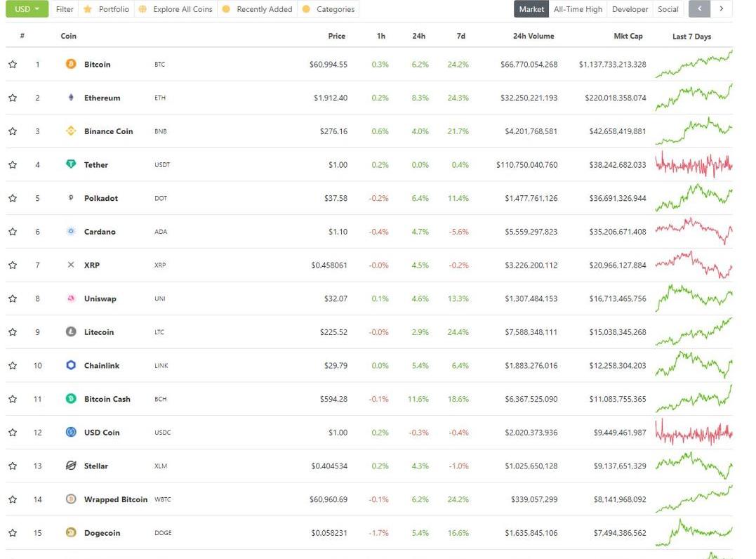Click the yellow dot icon beside Categories
Screen dimensions: 756x559
[x=305, y=9]
